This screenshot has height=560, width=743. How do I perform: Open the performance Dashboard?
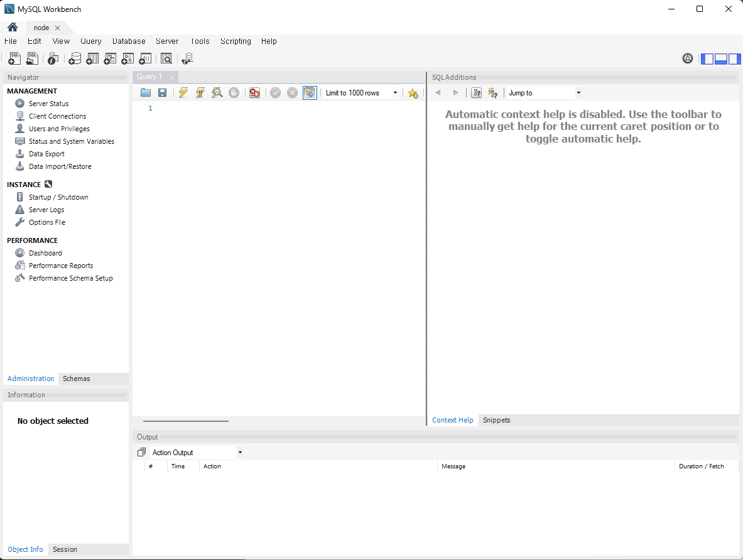[45, 253]
